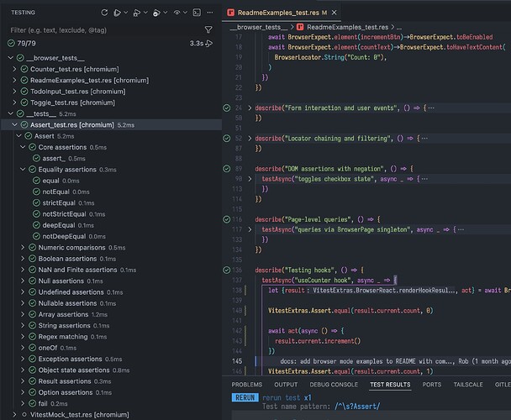Screen dimensions: 511x420
Task: Click ReadmeExamples_test.res breadcrumb
Action: click(x=347, y=28)
